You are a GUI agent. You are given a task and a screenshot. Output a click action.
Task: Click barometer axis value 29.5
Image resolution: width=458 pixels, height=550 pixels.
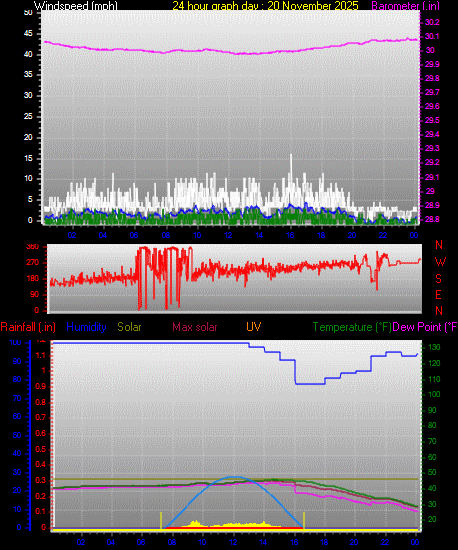tap(432, 120)
